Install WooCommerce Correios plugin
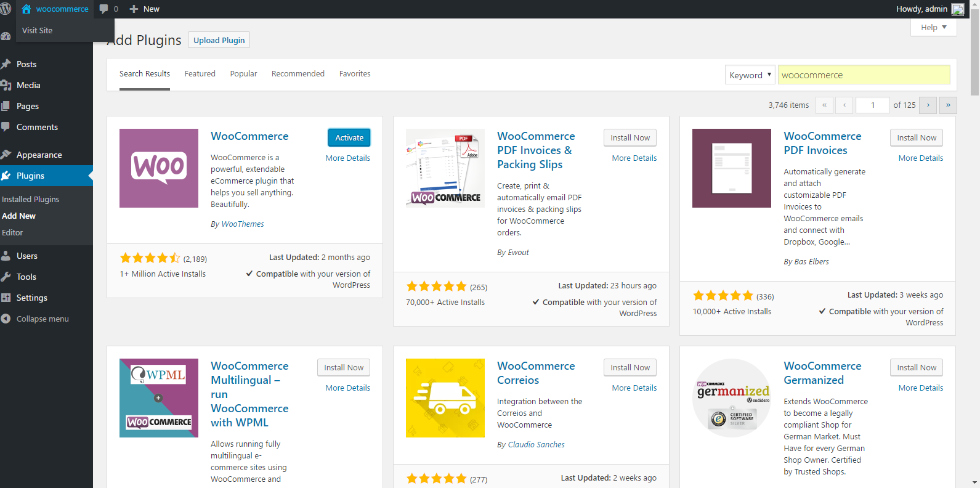This screenshot has width=980, height=488. 630,367
